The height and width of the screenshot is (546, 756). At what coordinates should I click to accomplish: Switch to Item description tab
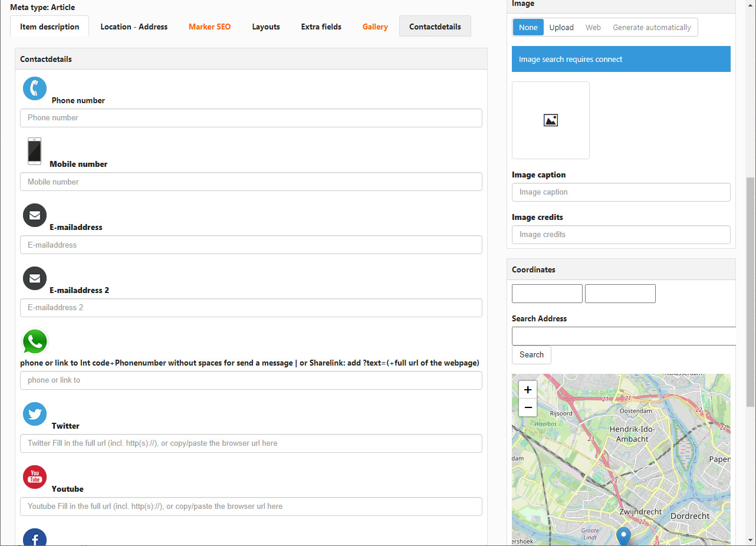coord(50,27)
